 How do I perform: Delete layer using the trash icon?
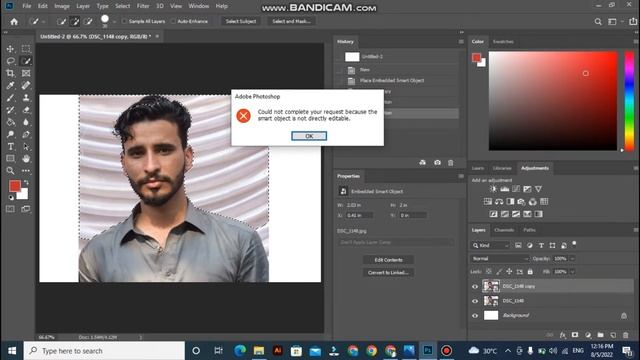click(625, 335)
